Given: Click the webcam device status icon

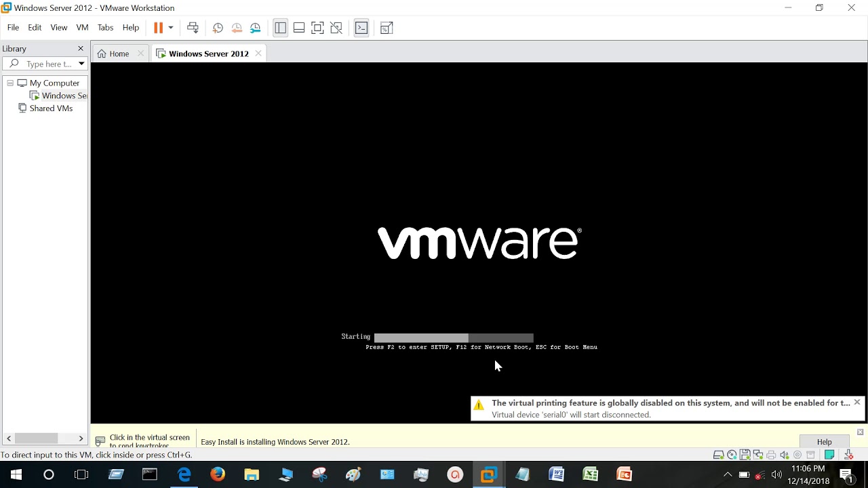Looking at the screenshot, I should 797,455.
